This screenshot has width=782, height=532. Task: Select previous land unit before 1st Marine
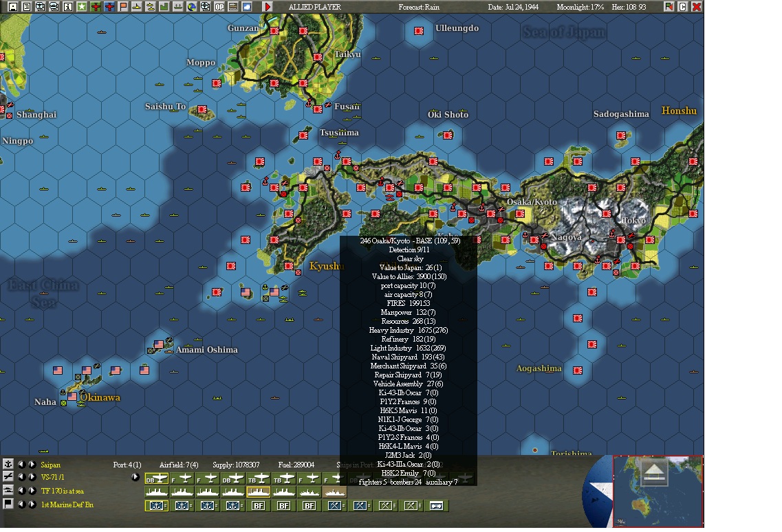click(x=21, y=504)
